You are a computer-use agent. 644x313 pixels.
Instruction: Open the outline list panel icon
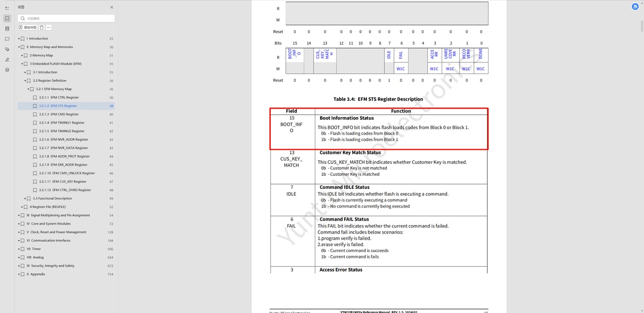click(x=7, y=9)
